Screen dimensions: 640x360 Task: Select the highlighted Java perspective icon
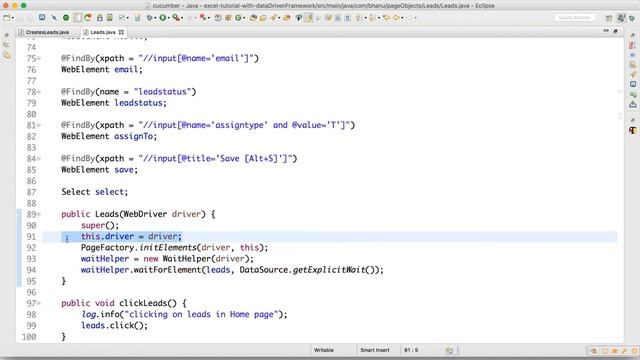point(621,18)
